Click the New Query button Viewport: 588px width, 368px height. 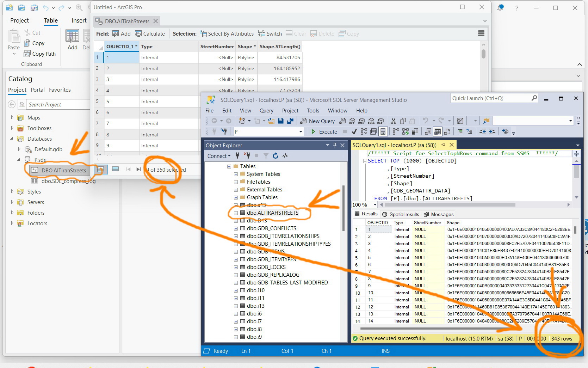(317, 121)
